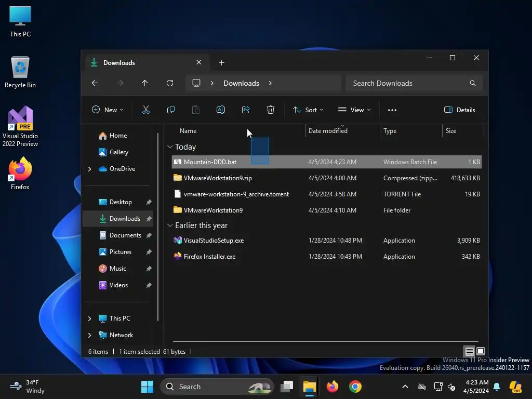This screenshot has width=532, height=399.
Task: Select vmware-workstation-9_archive.torrent file
Action: [327, 194]
